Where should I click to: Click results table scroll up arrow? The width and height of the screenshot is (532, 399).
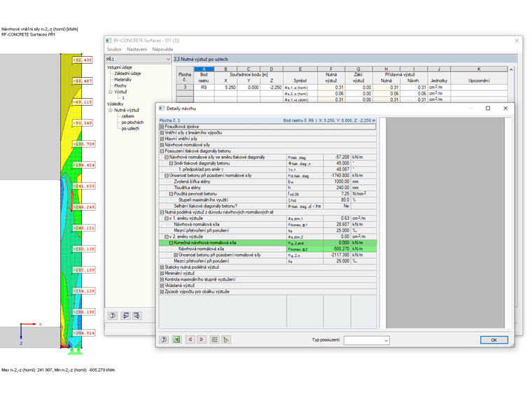511,69
